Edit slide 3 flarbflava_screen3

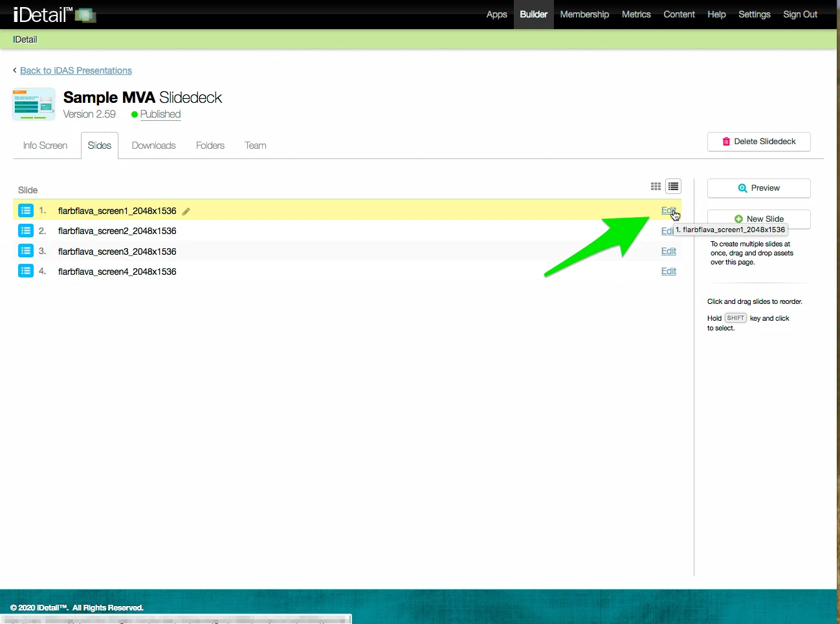pyautogui.click(x=669, y=251)
